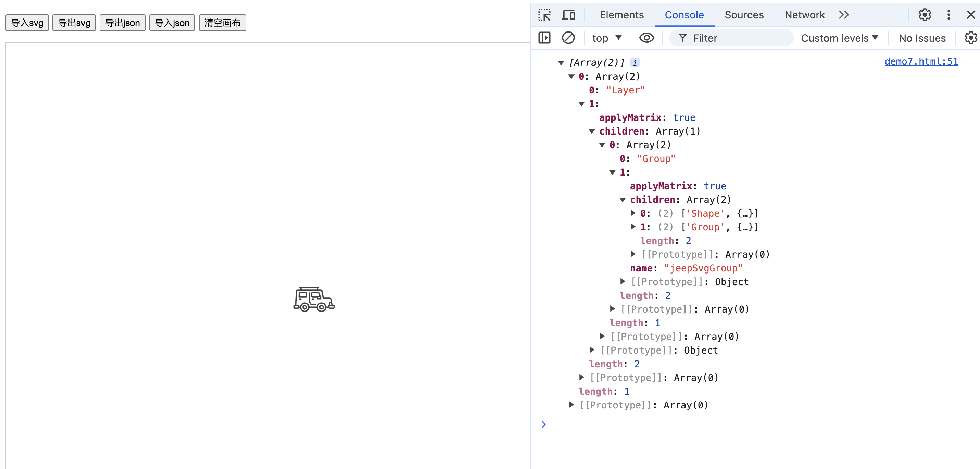Click the 清空画布 clear canvas button
The image size is (980, 469).
[x=223, y=23]
